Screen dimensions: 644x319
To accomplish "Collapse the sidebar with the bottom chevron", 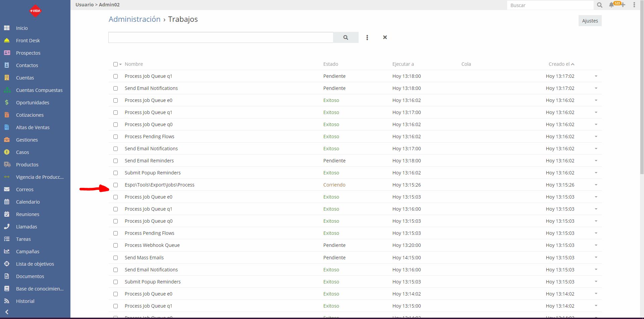I will click(x=7, y=312).
